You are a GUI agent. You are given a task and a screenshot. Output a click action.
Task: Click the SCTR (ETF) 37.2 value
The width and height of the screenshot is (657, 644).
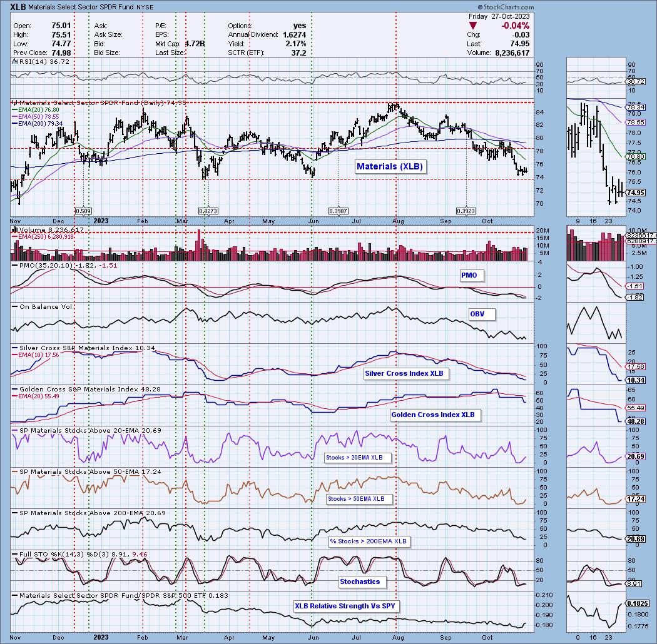point(298,53)
